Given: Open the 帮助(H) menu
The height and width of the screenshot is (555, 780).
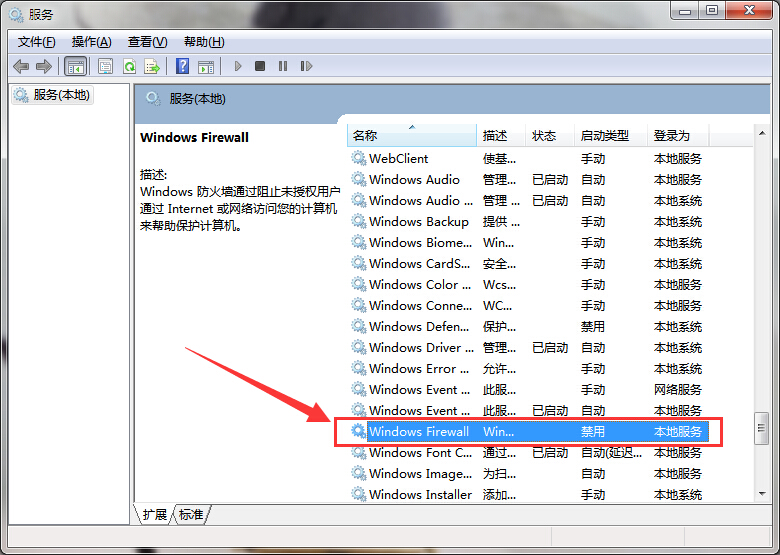Looking at the screenshot, I should tap(204, 42).
